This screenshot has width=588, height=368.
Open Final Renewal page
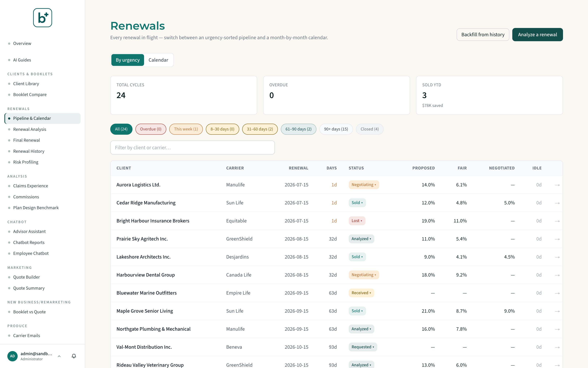[26, 140]
